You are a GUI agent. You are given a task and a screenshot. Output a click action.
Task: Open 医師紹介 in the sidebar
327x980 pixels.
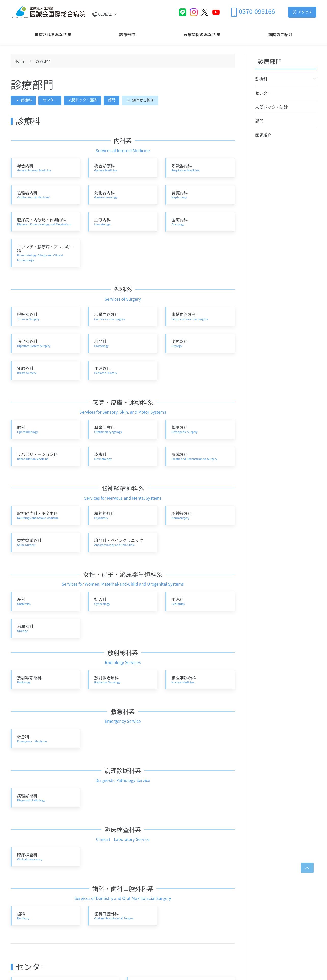[285, 135]
